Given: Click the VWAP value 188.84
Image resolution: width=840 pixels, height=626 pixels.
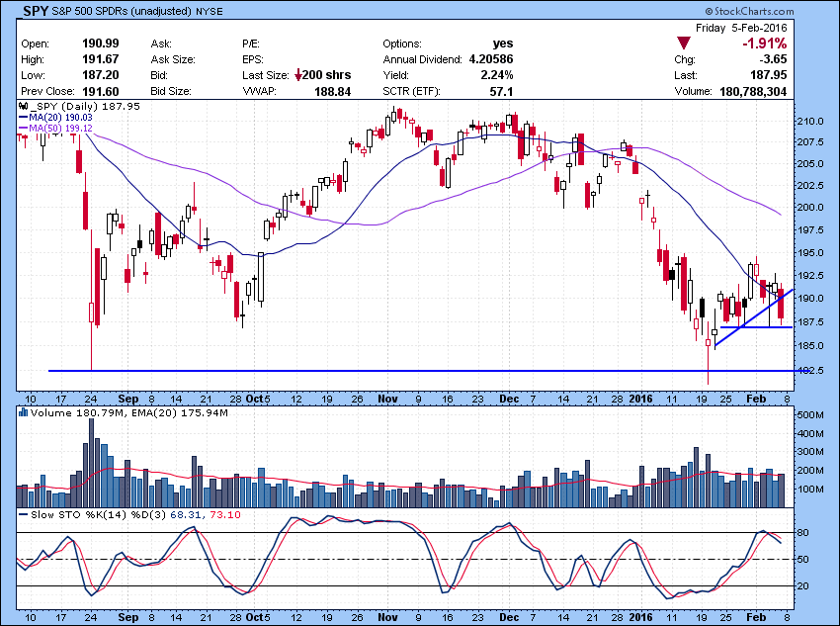Looking at the screenshot, I should pos(333,92).
